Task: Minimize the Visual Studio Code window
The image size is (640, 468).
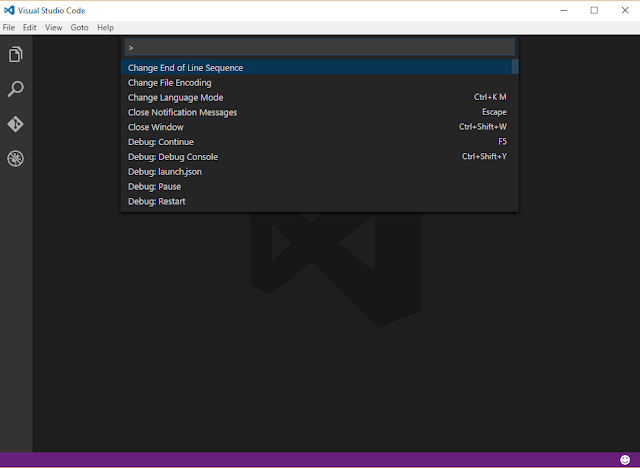Action: click(564, 10)
